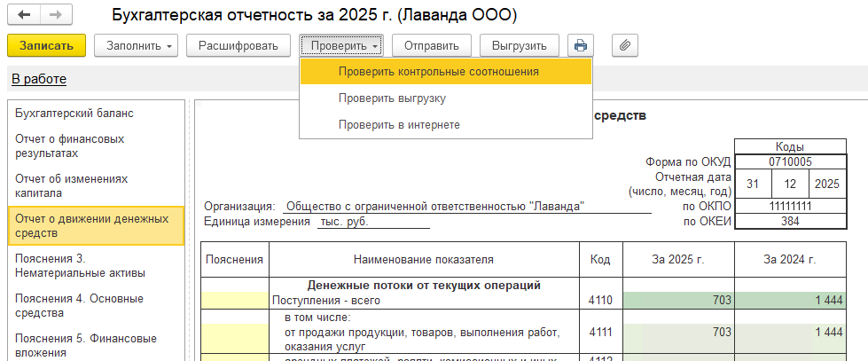Open Пояснения 3. Нематериальные активы

(79, 265)
